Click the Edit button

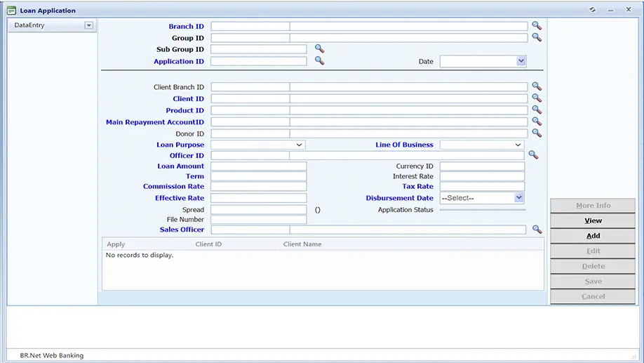click(593, 251)
